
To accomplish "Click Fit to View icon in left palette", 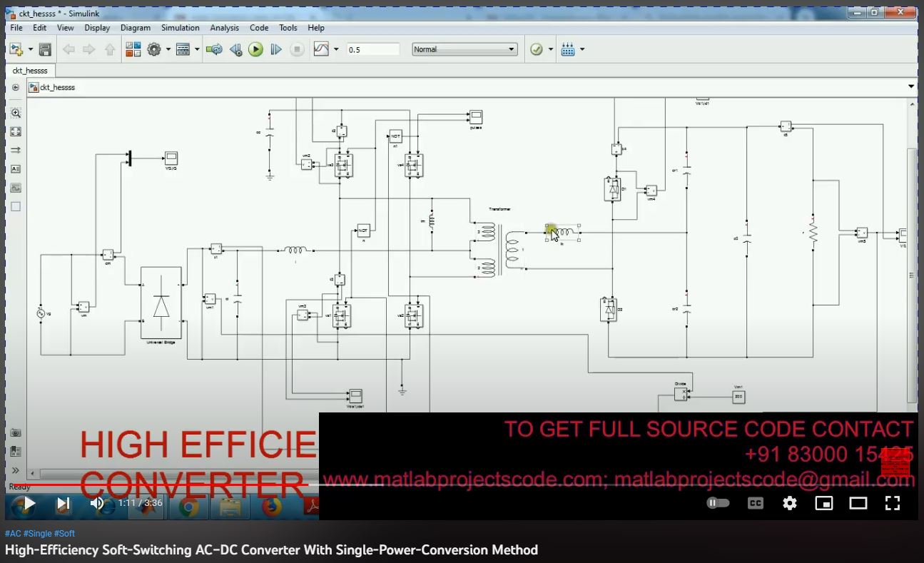I will click(x=16, y=131).
